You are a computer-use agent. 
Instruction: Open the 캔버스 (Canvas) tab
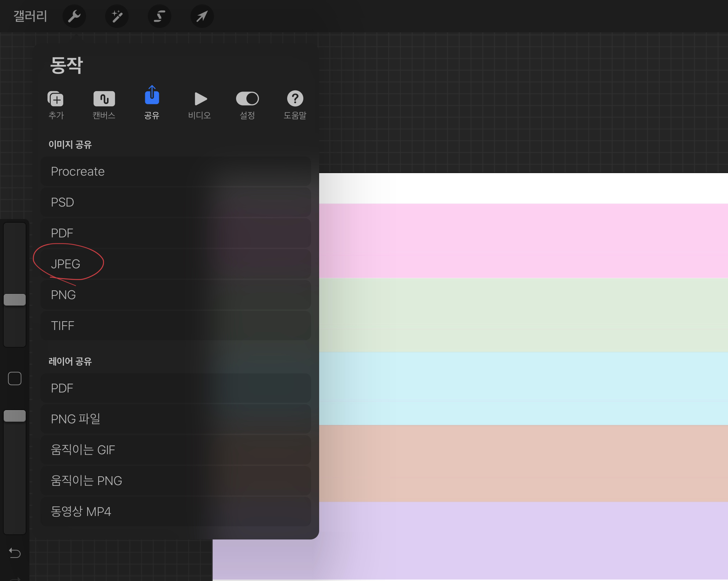104,104
